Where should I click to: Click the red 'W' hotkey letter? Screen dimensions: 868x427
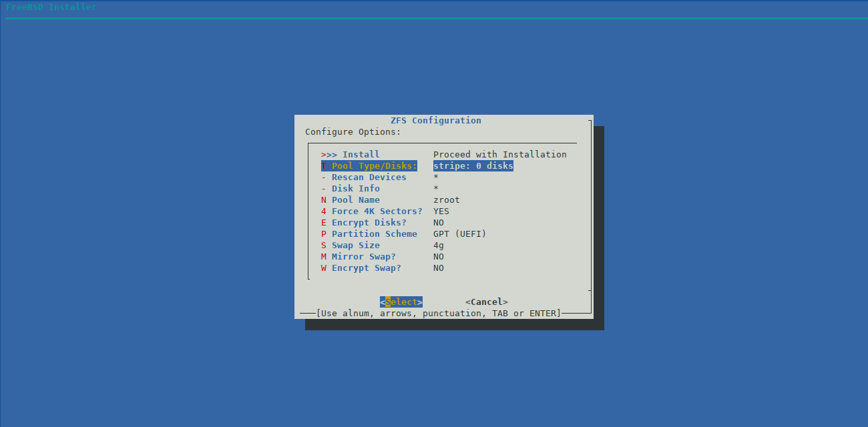[x=324, y=268]
